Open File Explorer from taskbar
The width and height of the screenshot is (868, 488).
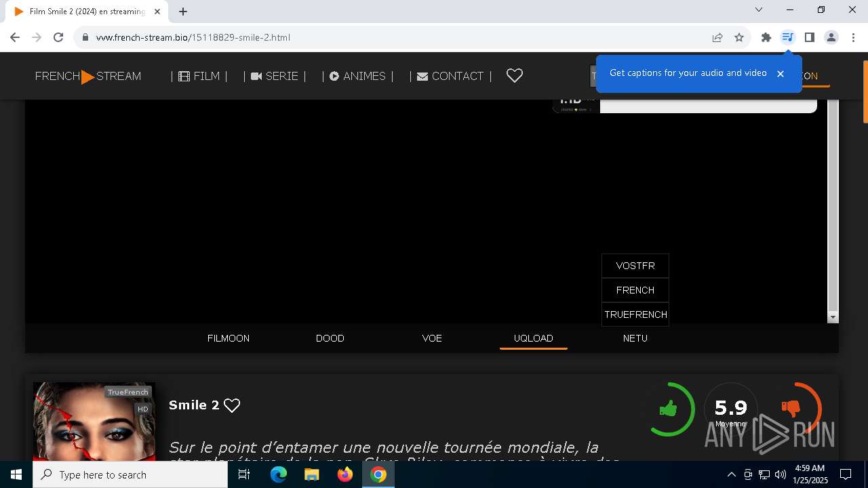point(312,474)
